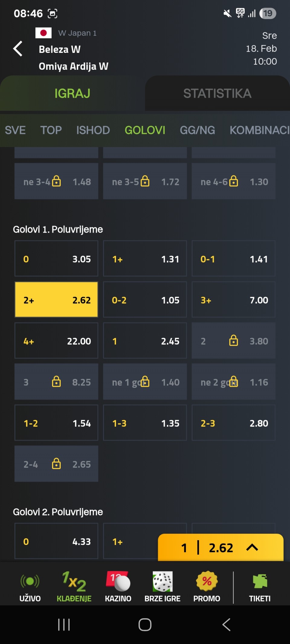Open the KLAĐENJE 1x2 section
This screenshot has width=290, height=644.
[74, 587]
